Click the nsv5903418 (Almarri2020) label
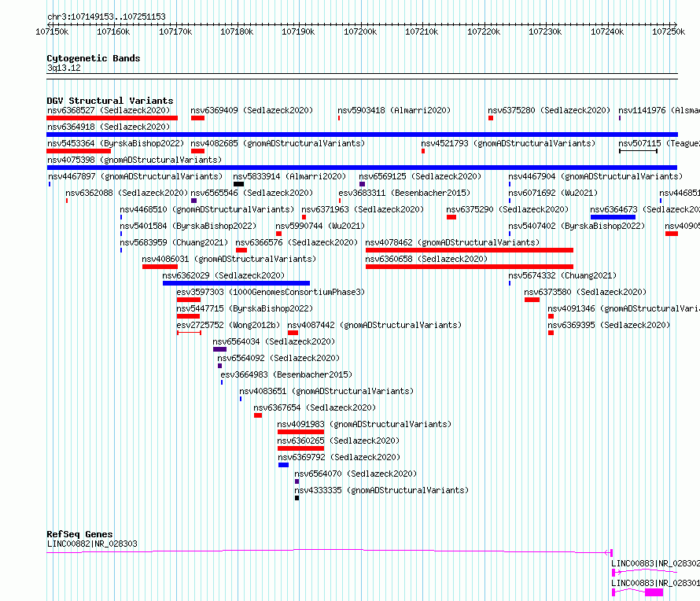The width and height of the screenshot is (700, 601). tap(394, 110)
